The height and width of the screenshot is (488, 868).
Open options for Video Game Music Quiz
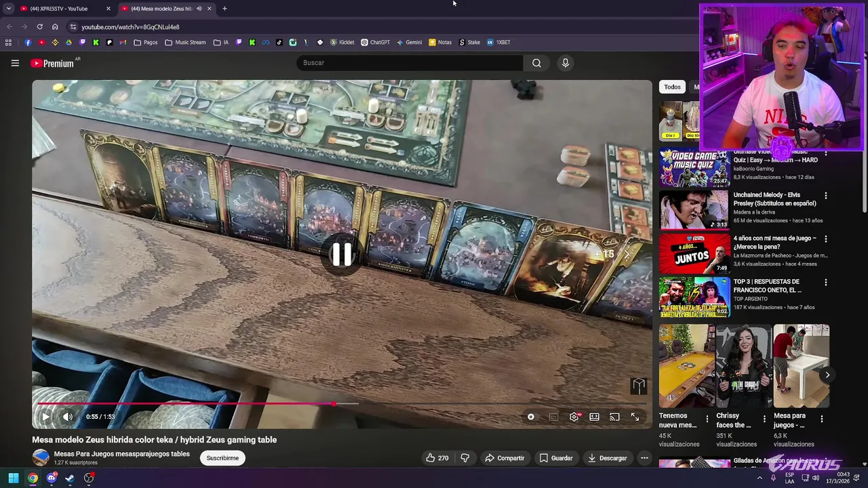pos(825,154)
